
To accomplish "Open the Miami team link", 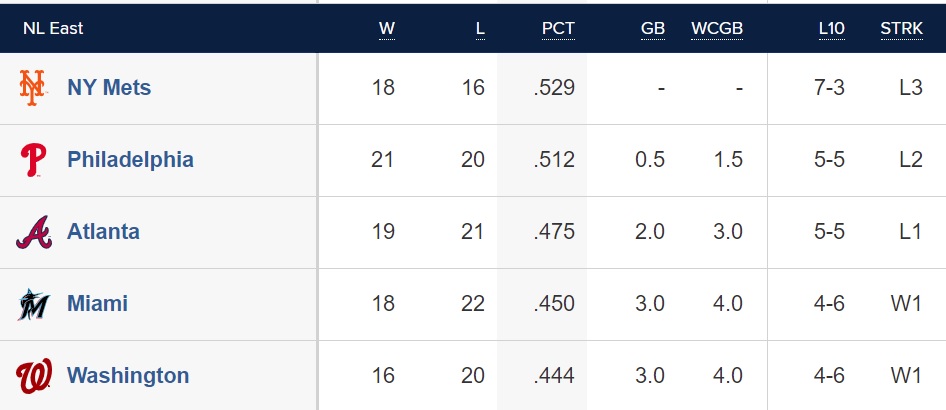I will (97, 304).
